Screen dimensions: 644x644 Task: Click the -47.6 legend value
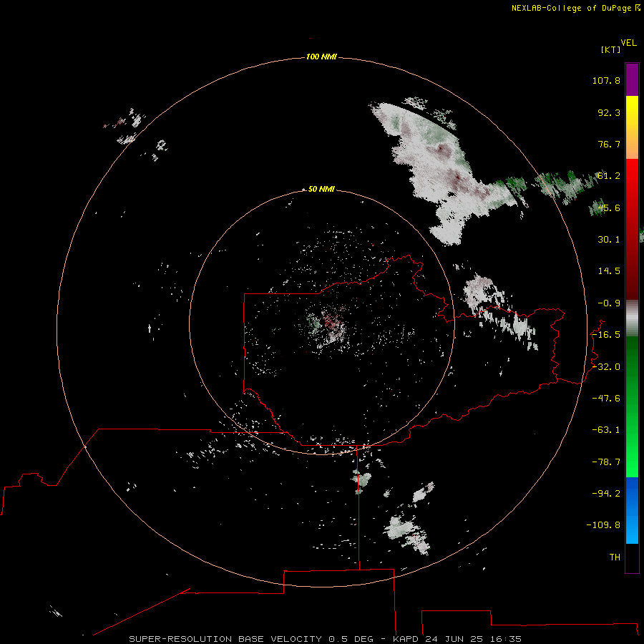(606, 399)
